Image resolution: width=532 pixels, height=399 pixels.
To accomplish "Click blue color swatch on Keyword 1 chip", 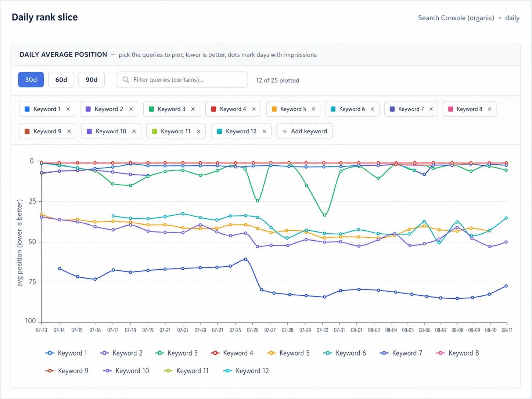I will 27,109.
